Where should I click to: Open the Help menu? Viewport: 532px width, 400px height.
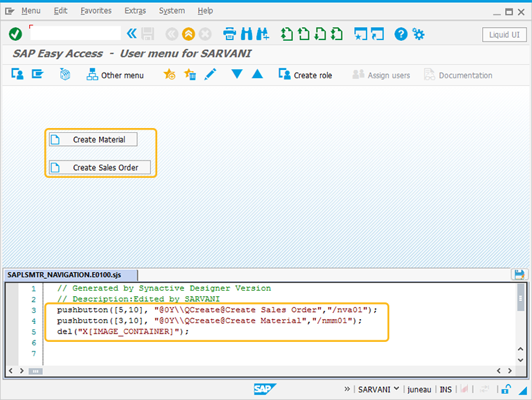(205, 11)
